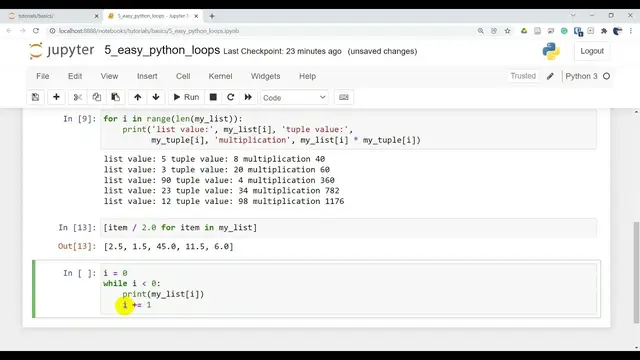This screenshot has height=360, width=640.
Task: Open Chrome three-dot menu
Action: tap(631, 31)
